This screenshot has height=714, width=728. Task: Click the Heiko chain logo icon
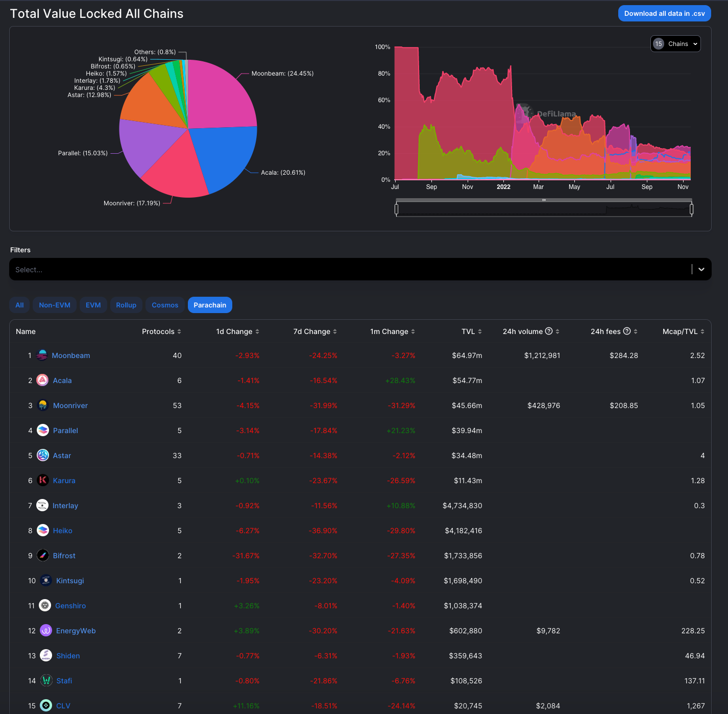click(43, 530)
